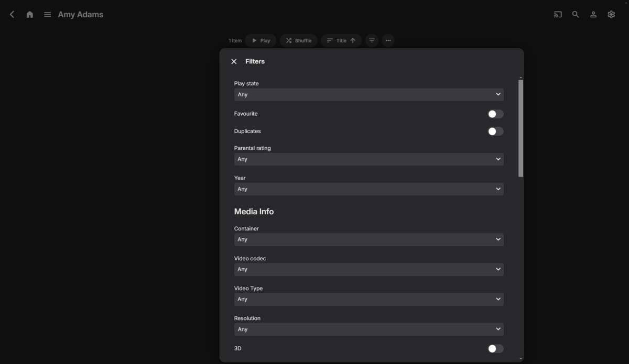Open the sidebar navigation drawer
629x364 pixels.
(47, 14)
